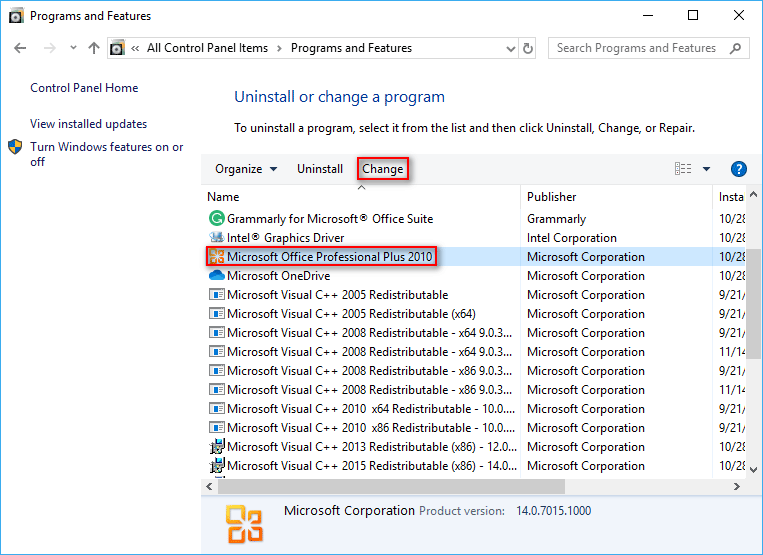This screenshot has height=555, width=763.
Task: Click the address bar Control Panel icon
Action: coord(117,48)
